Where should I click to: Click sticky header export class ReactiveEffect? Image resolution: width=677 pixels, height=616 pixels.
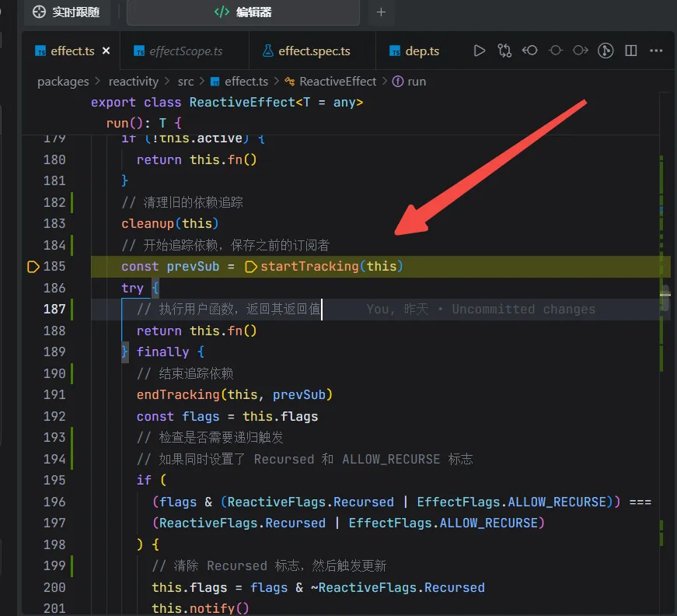(227, 103)
